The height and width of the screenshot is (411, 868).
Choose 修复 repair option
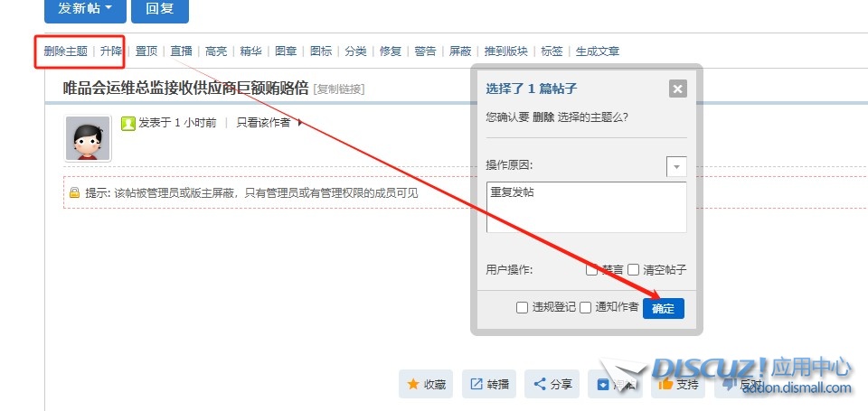click(391, 51)
